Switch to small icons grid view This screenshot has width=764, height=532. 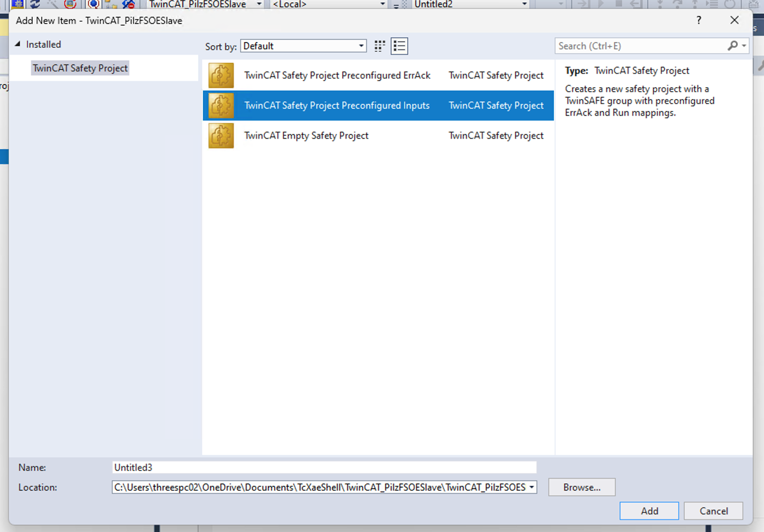point(380,46)
